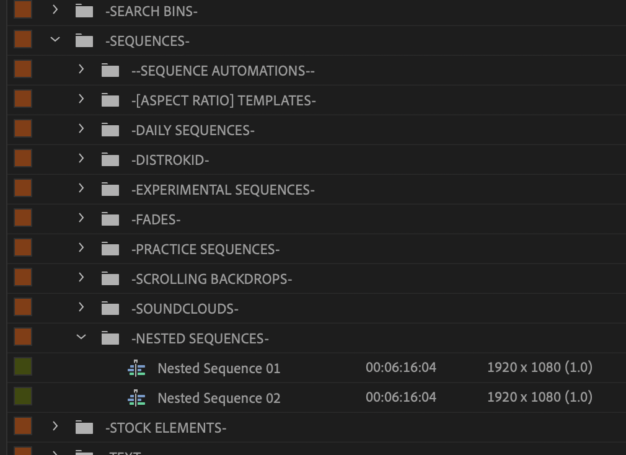This screenshot has width=626, height=455.
Task: Expand the -PRACTICE SEQUENCES- bin
Action: (82, 249)
